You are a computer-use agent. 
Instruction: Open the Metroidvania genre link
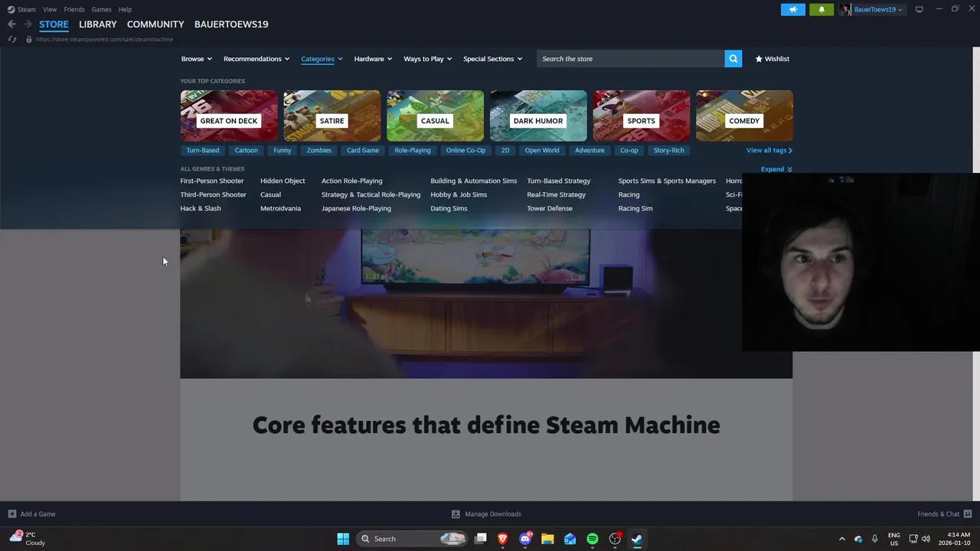click(x=280, y=209)
